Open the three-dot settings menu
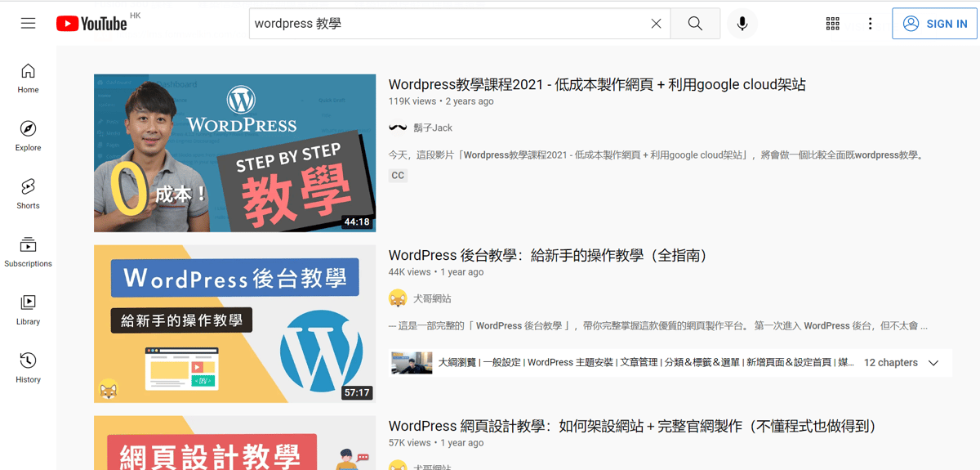 871,24
